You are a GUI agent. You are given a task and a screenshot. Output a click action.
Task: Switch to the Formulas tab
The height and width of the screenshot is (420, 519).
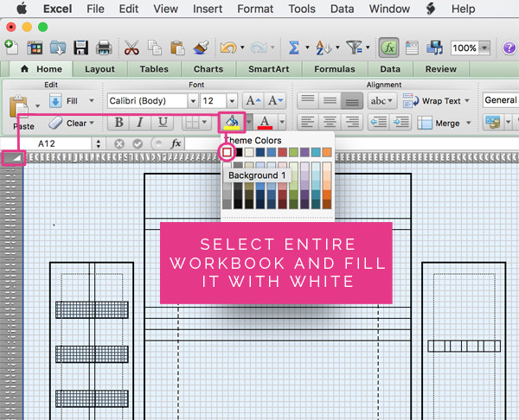[334, 69]
